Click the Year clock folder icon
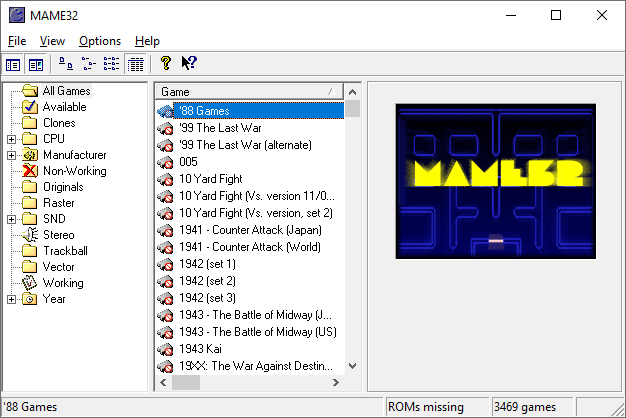Image resolution: width=626 pixels, height=418 pixels. 30,299
